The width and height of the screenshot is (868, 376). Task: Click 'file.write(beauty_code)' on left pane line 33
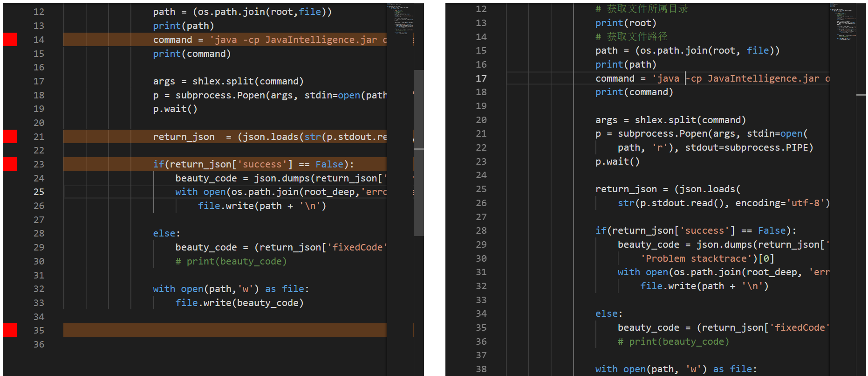(x=239, y=303)
